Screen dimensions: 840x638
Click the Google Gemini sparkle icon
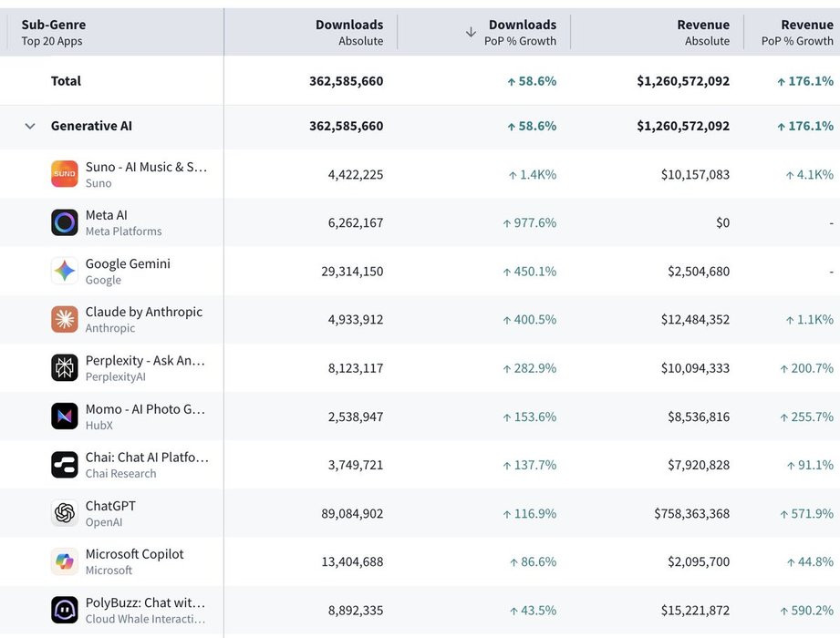(x=65, y=271)
